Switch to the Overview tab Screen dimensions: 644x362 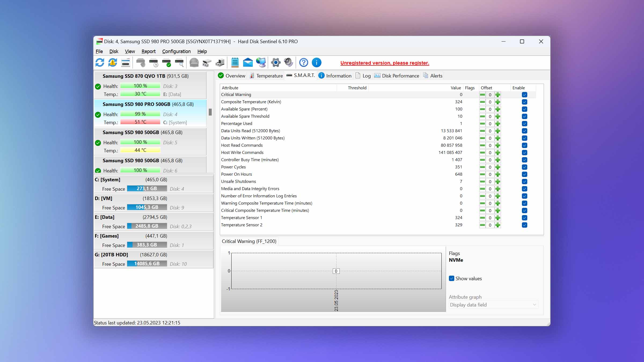click(x=232, y=76)
